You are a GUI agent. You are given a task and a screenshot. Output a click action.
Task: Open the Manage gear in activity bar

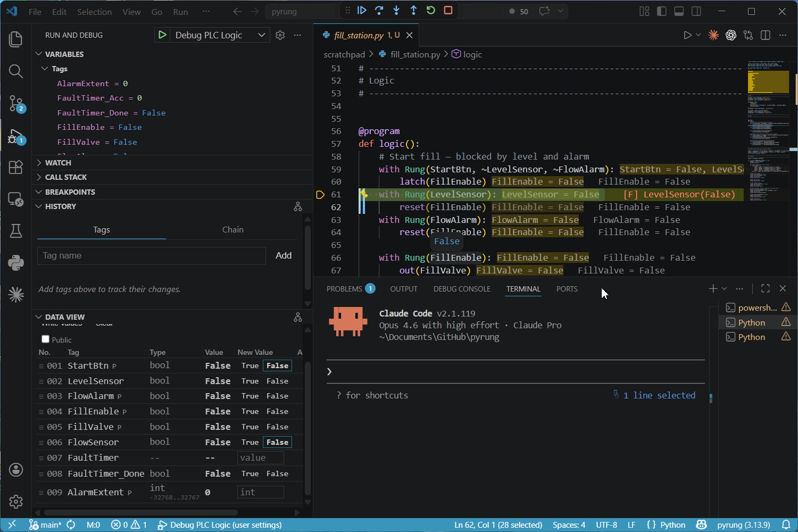click(16, 502)
